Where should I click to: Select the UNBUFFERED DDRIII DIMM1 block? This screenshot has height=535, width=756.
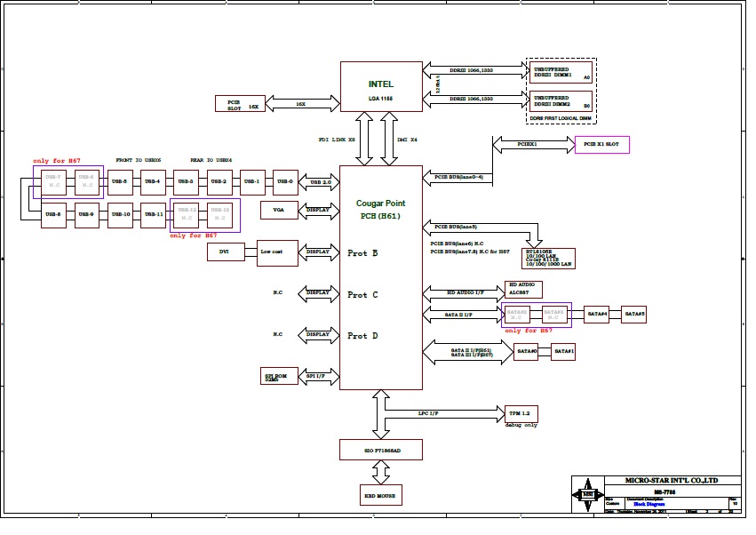click(561, 73)
